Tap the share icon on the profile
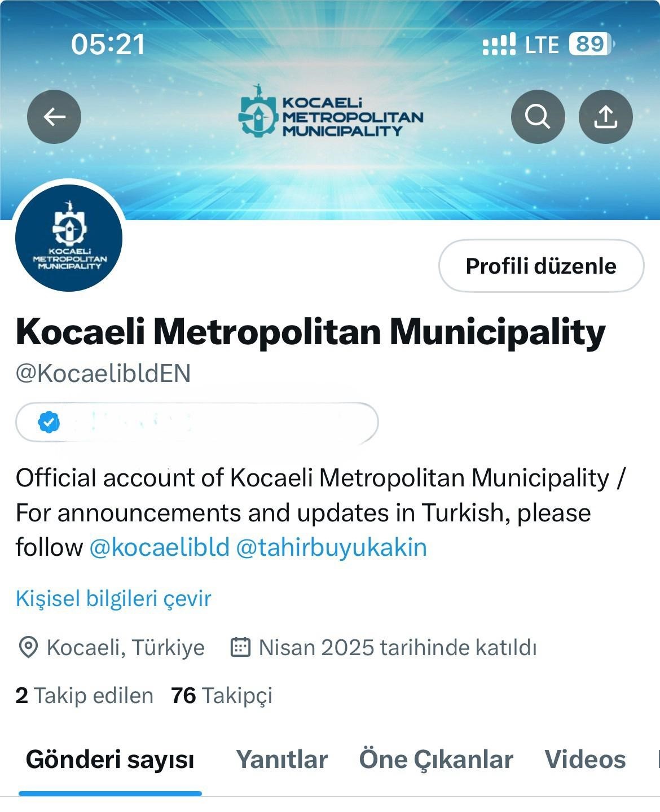The width and height of the screenshot is (660, 812). coord(606,117)
